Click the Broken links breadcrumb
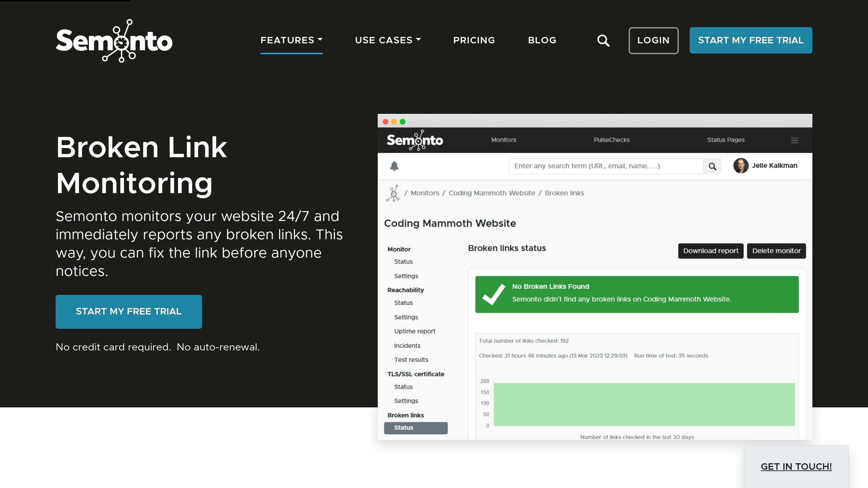The image size is (868, 488). tap(565, 193)
